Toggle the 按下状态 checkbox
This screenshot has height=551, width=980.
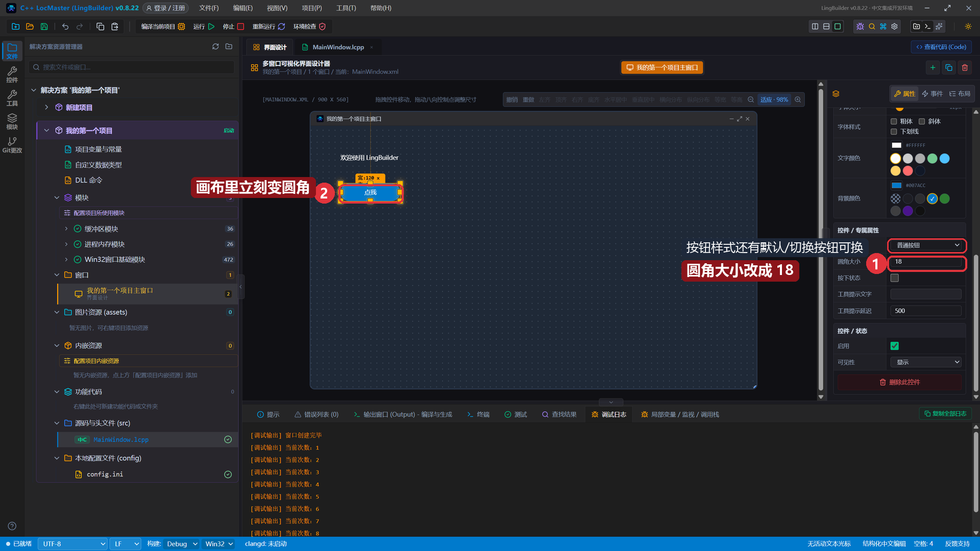pos(895,278)
